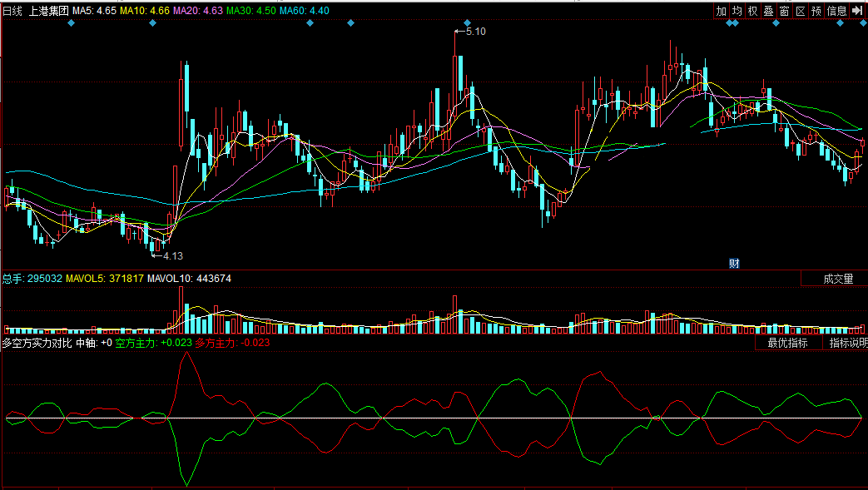Image resolution: width=868 pixels, height=490 pixels.
Task: Click the 预 forecast button
Action: (816, 11)
